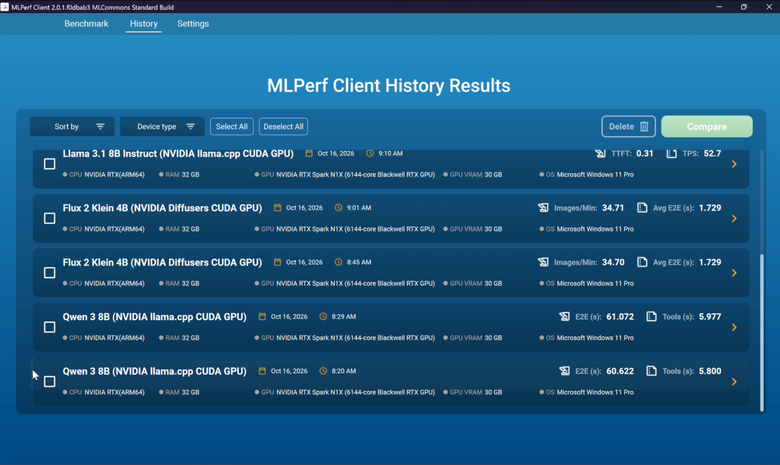The image size is (780, 465).
Task: Click the Avg E2E icon in 9:01 AM row
Action: pyautogui.click(x=642, y=207)
